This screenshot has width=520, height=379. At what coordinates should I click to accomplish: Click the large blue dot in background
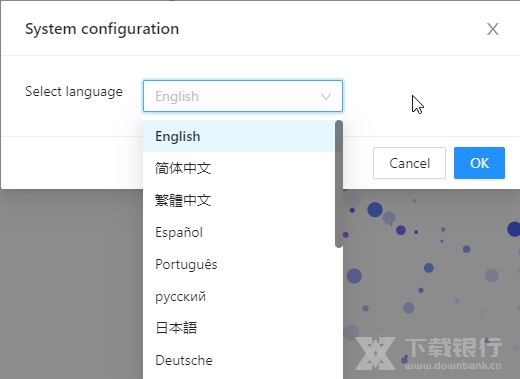point(375,210)
